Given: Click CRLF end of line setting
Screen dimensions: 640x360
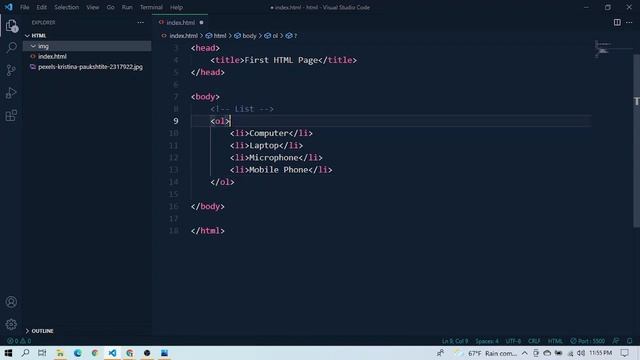Looking at the screenshot, I should [534, 341].
